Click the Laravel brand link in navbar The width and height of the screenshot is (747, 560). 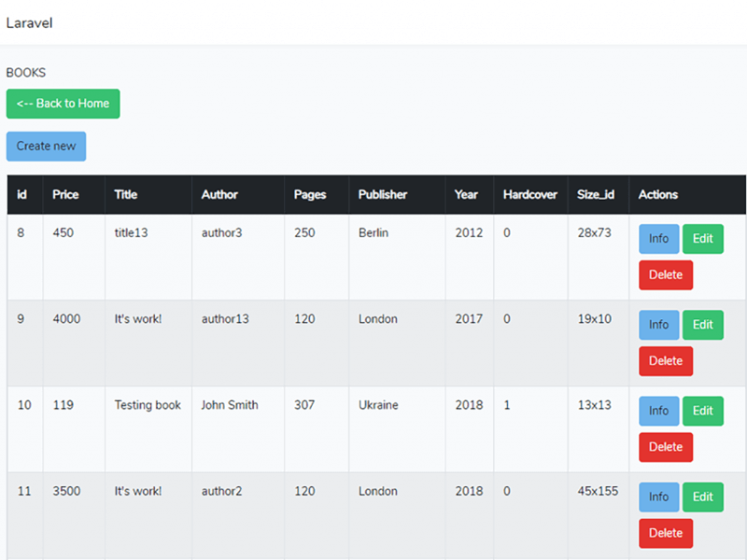pyautogui.click(x=30, y=23)
